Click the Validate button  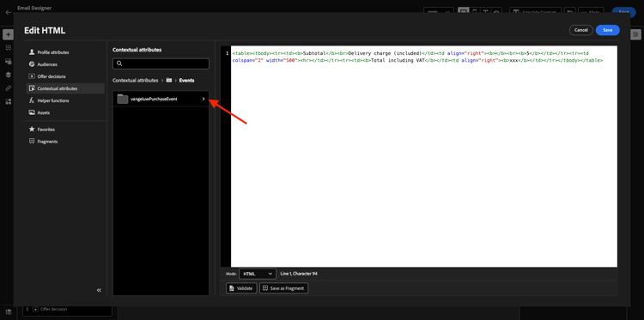coord(241,288)
